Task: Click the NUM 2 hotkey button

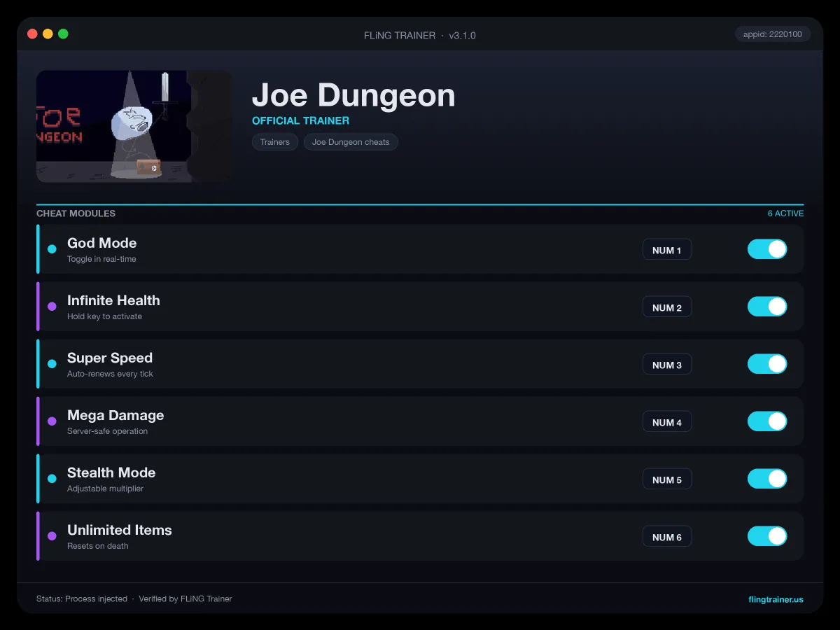Action: 667,307
